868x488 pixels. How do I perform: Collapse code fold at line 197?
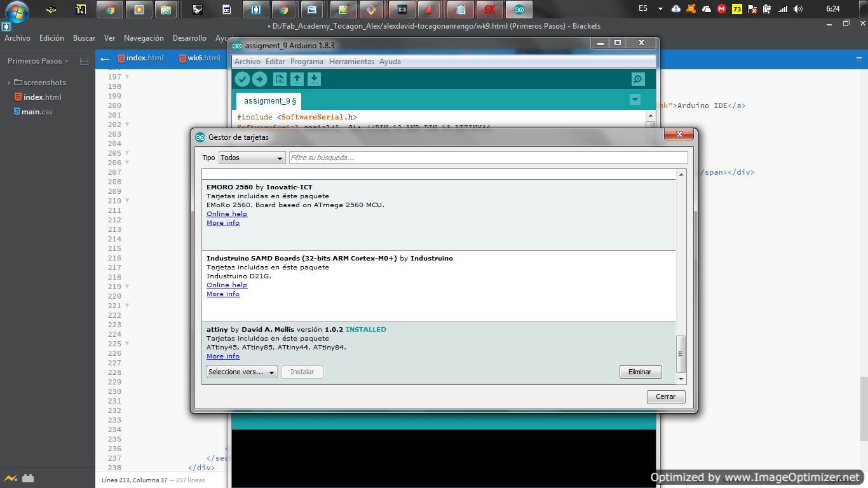click(127, 77)
